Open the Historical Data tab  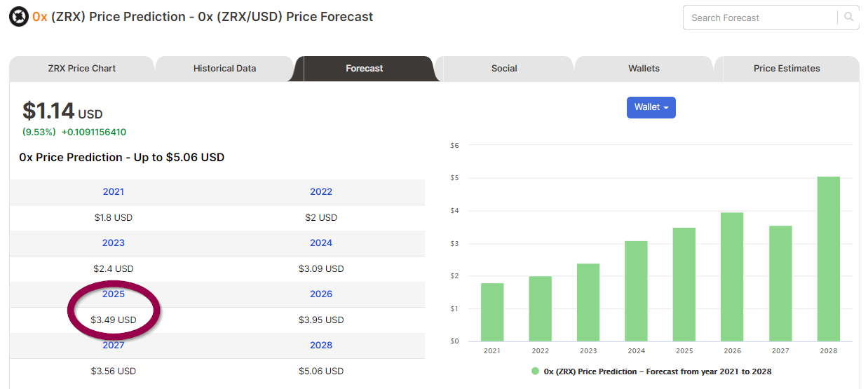pos(224,69)
